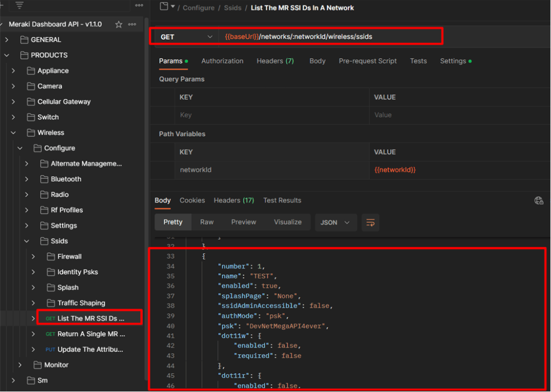Click the filter icon above the collections list
This screenshot has width=551, height=392.
click(x=19, y=5)
